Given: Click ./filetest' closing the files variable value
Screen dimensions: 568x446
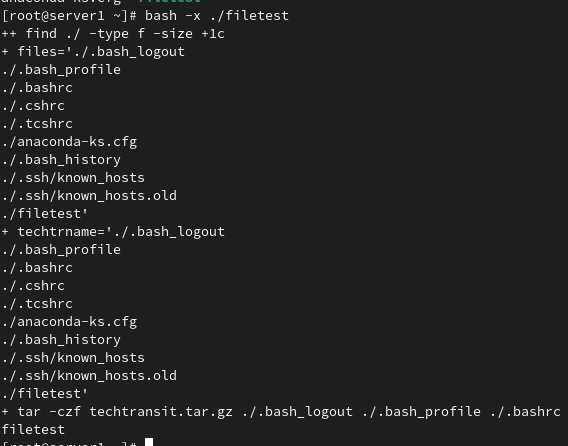Looking at the screenshot, I should click(45, 214).
